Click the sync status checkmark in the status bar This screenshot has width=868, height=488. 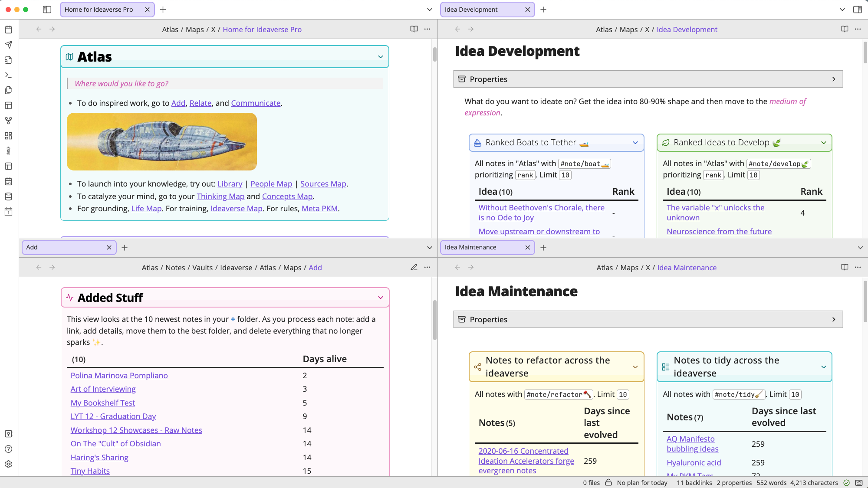click(x=846, y=482)
